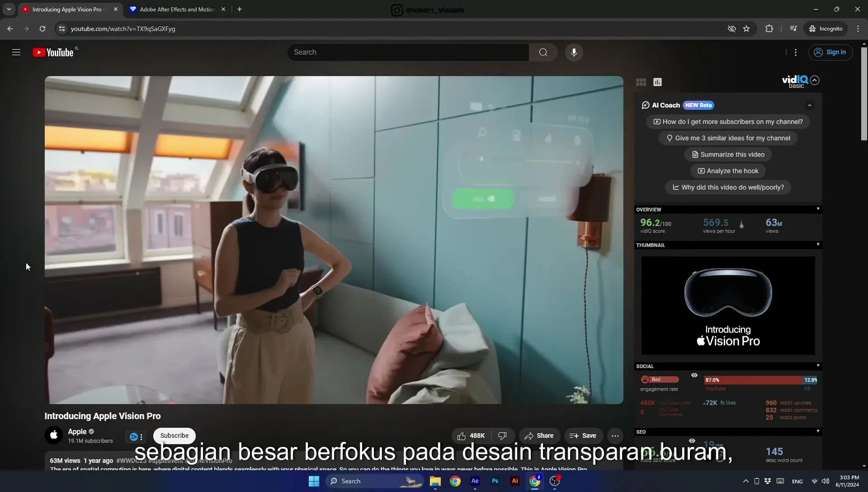Open the tab search dropdown

point(9,9)
